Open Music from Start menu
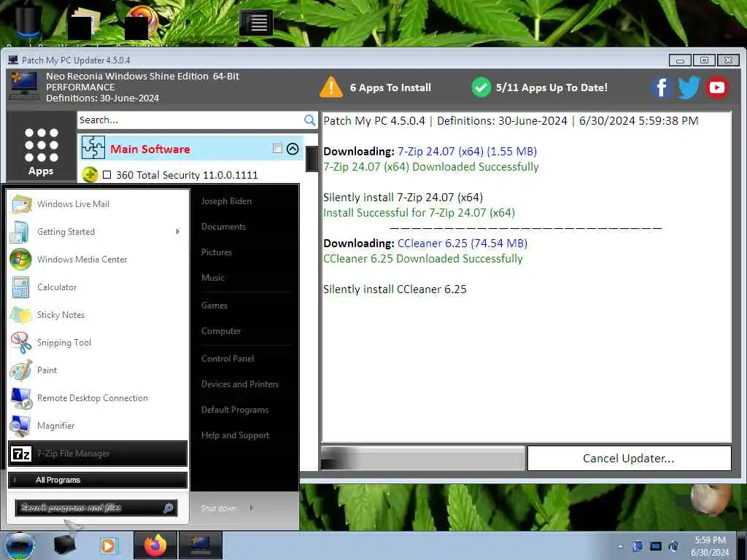Screen dimensions: 747x560 [x=212, y=278]
